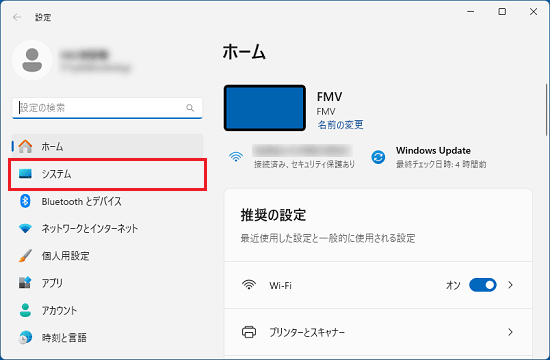This screenshot has width=550, height=360.
Task: Click the vertical scrollbar on the right
Action: point(546,109)
